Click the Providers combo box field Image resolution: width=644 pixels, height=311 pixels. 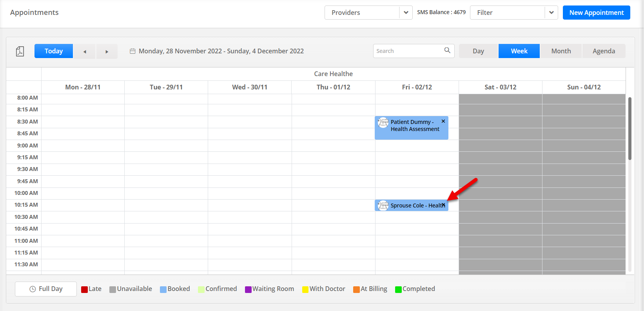pyautogui.click(x=368, y=13)
